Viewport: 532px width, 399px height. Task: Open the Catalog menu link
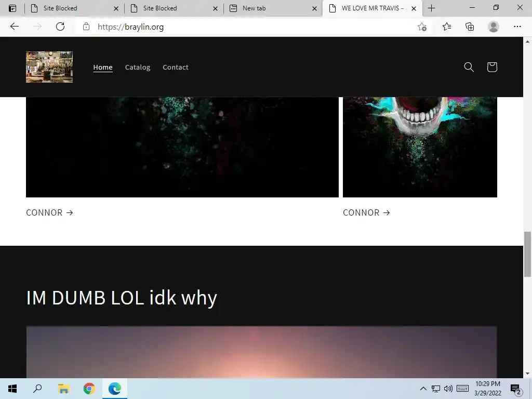[137, 67]
